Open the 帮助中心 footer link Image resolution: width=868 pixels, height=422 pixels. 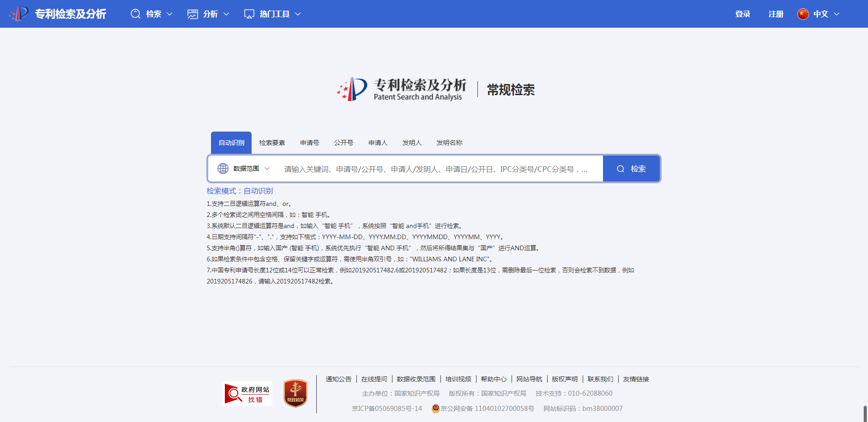[x=494, y=379]
